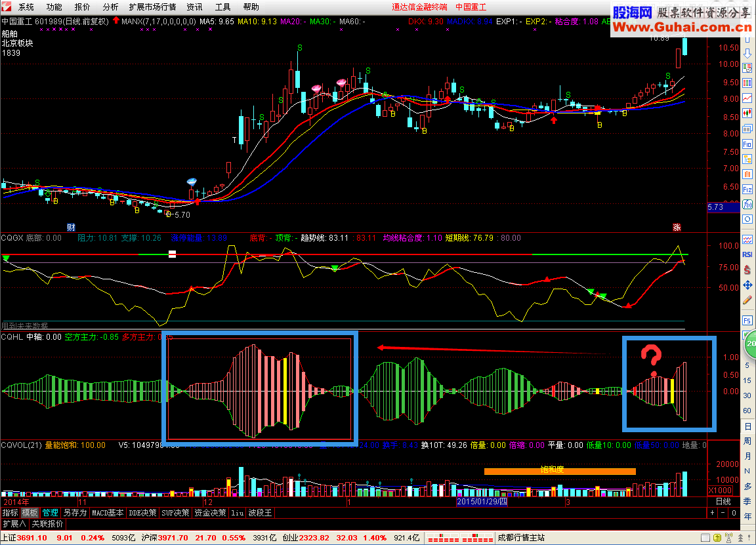The image size is (756, 545).
Task: Click the 关联报价 tab
Action: [x=47, y=524]
